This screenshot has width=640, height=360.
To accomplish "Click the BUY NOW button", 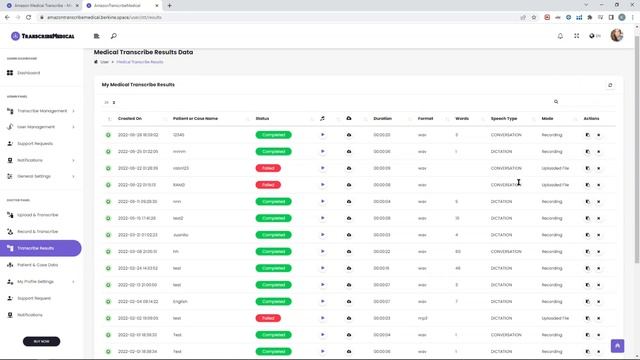I will coord(41,341).
